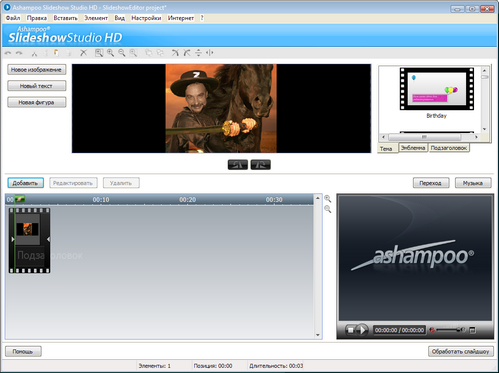
Task: Click the 00:20 mark on timeline ruler
Action: click(187, 199)
